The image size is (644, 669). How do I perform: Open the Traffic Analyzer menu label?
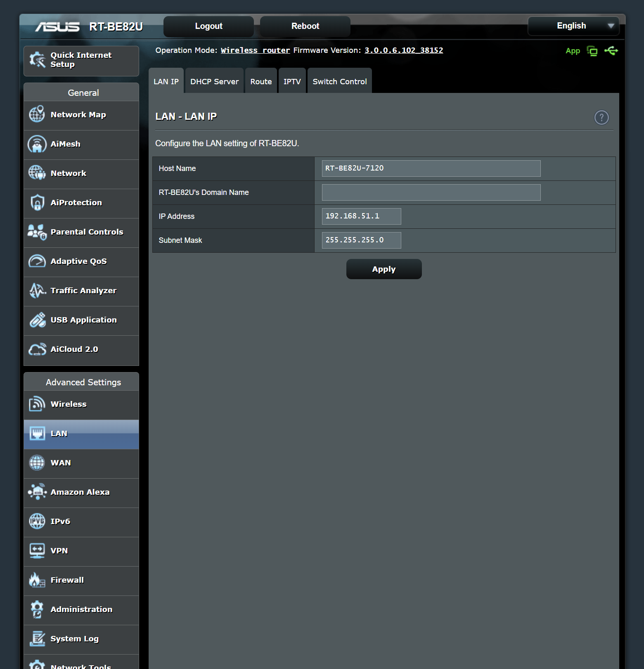pos(84,291)
